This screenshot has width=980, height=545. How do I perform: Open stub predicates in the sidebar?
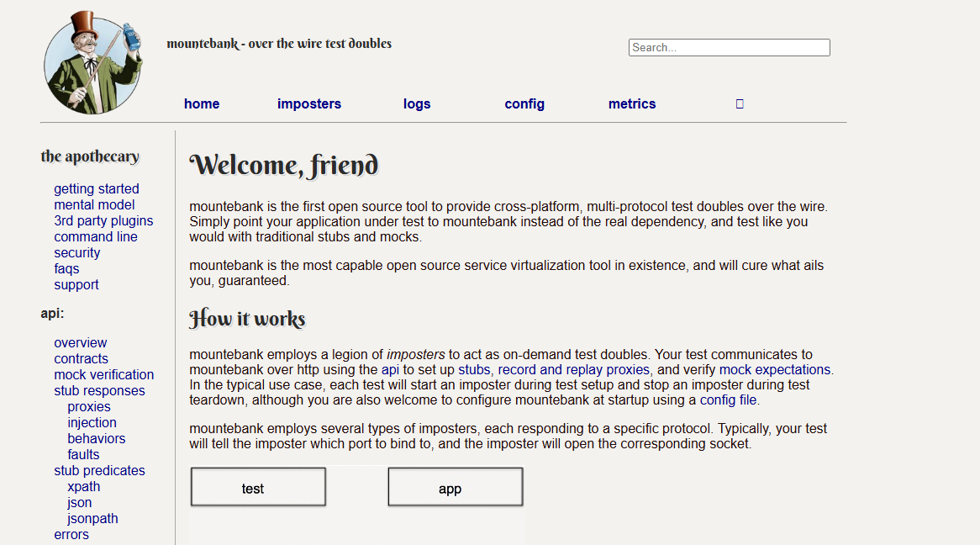coord(99,470)
